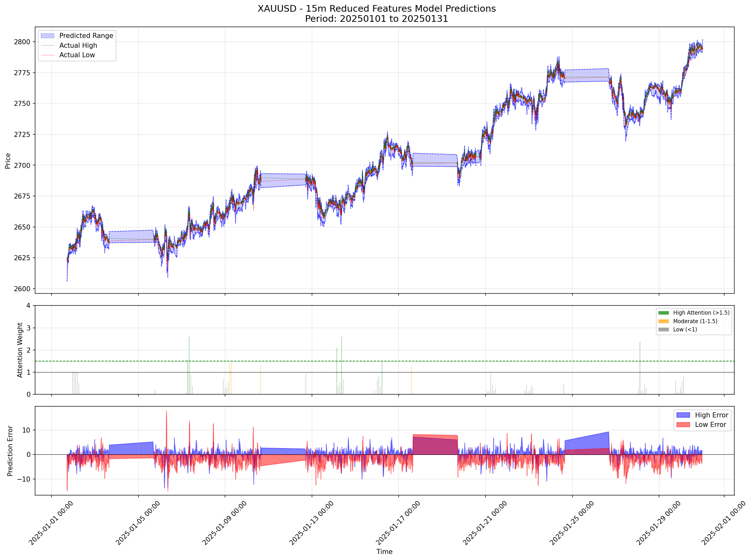
Task: Click the High Error legend swatch
Action: [x=683, y=415]
